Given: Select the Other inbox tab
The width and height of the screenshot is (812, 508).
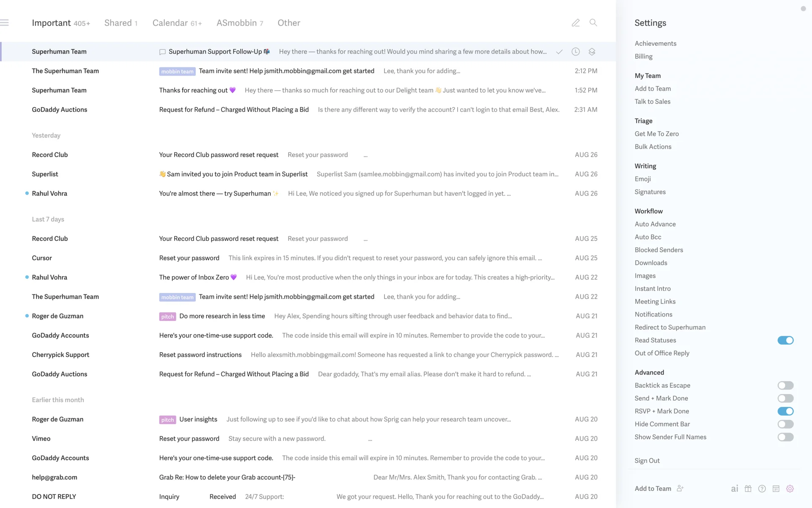Looking at the screenshot, I should click(289, 23).
